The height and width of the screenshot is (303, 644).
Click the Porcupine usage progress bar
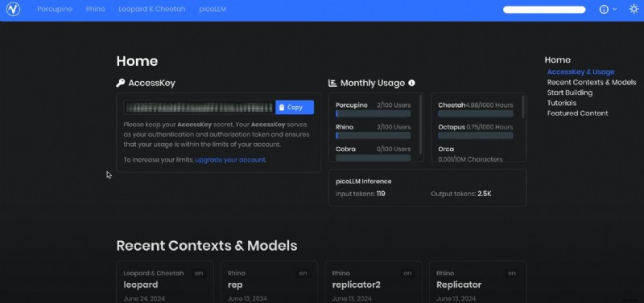coord(373,113)
